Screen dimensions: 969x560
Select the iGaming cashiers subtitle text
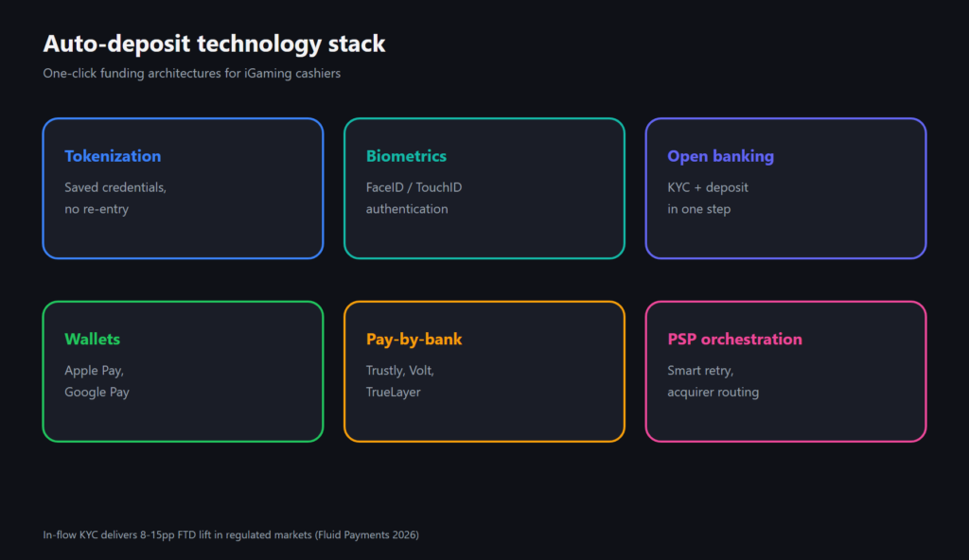click(191, 73)
